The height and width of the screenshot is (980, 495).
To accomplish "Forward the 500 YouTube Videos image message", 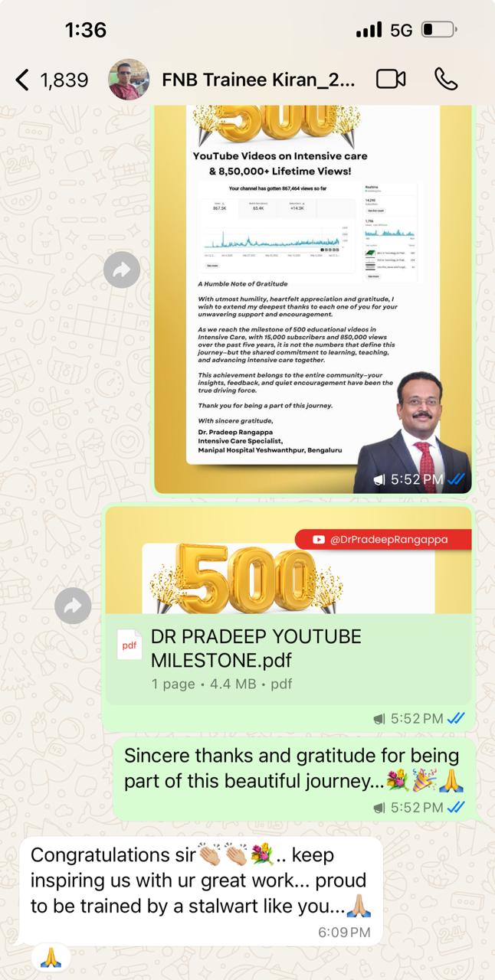I will coord(122,269).
